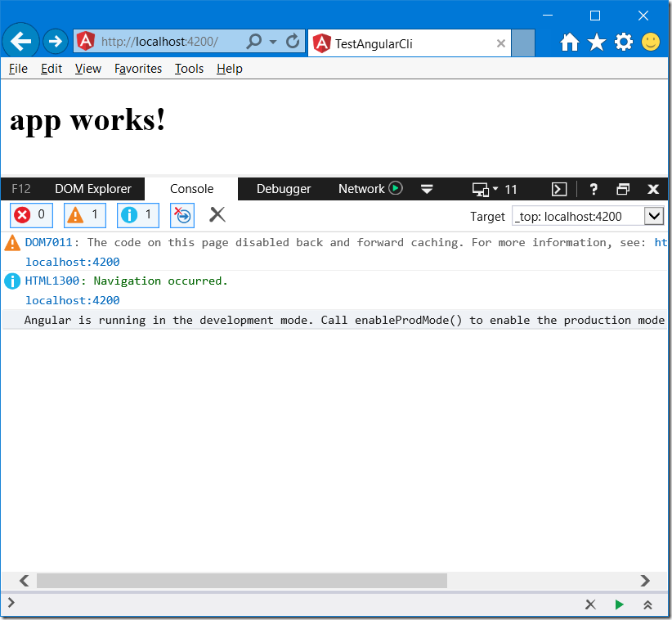Select the TestAngularCli browser tab
672x620 pixels.
(410, 43)
